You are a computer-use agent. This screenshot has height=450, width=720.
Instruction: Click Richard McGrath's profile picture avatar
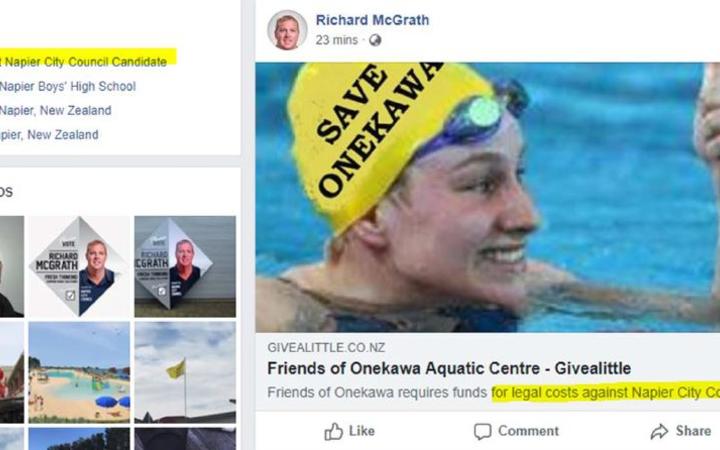287,30
